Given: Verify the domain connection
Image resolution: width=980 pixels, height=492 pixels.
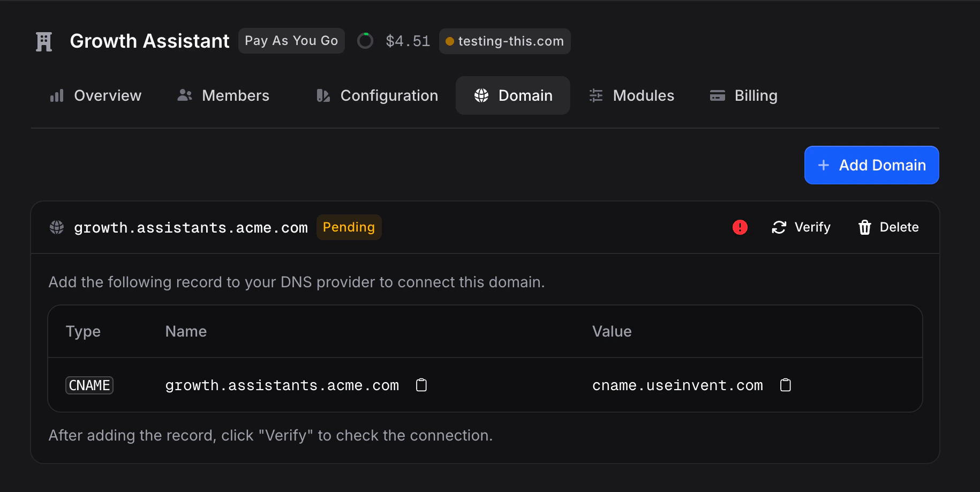Looking at the screenshot, I should 801,227.
